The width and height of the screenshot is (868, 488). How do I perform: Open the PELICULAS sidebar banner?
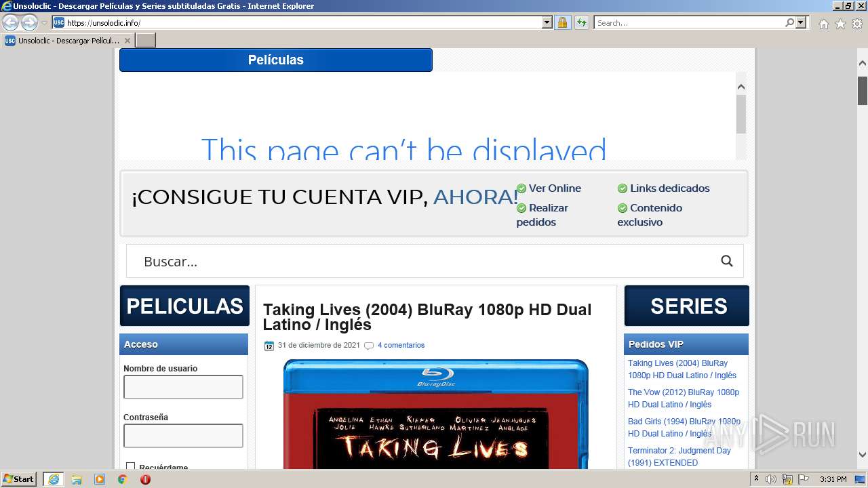184,306
